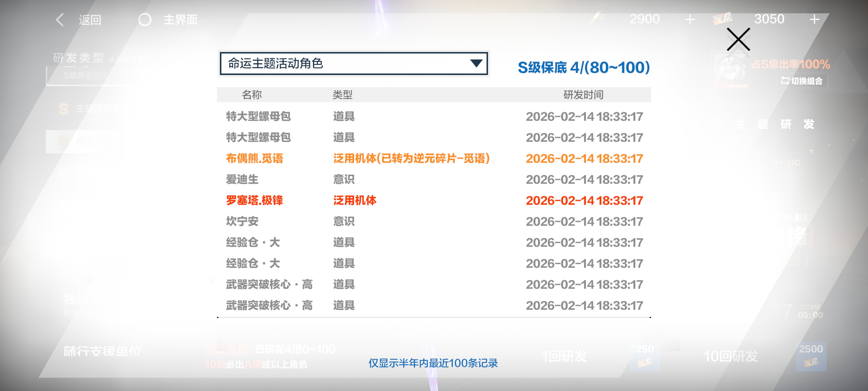Tap the ticket icon beside 3050
Viewport: 868px width, 391px height.
722,18
